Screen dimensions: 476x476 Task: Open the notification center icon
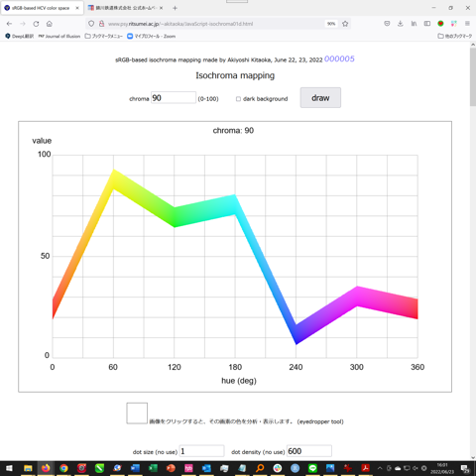[x=465, y=468]
